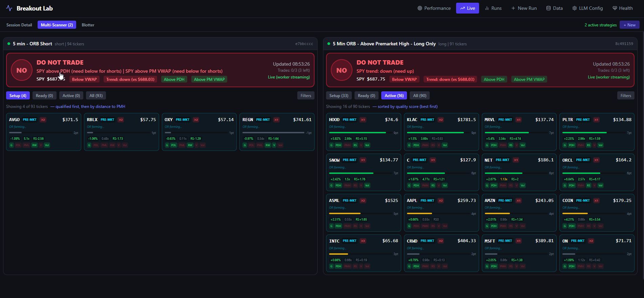Click the COIN ticker symbol
644x298 pixels.
(x=567, y=201)
